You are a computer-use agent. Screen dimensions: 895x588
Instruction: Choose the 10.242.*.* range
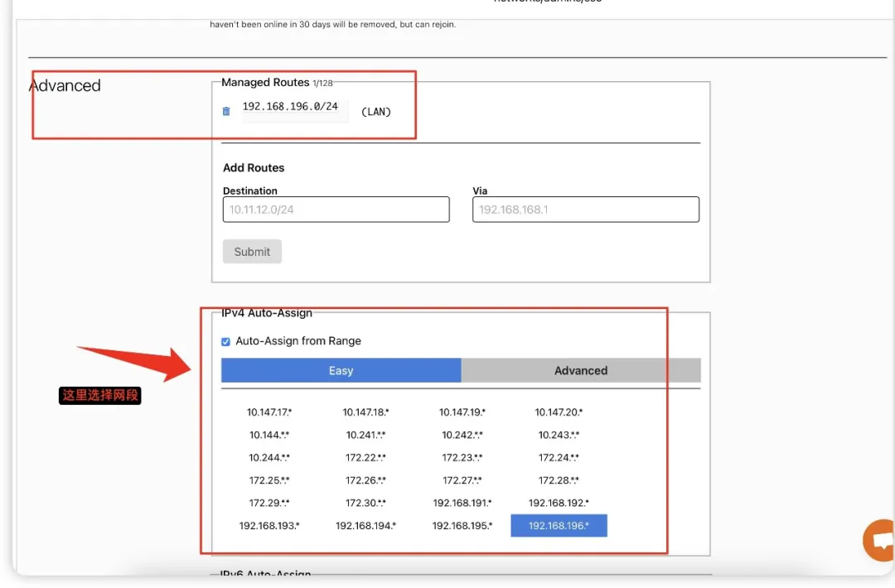click(462, 435)
